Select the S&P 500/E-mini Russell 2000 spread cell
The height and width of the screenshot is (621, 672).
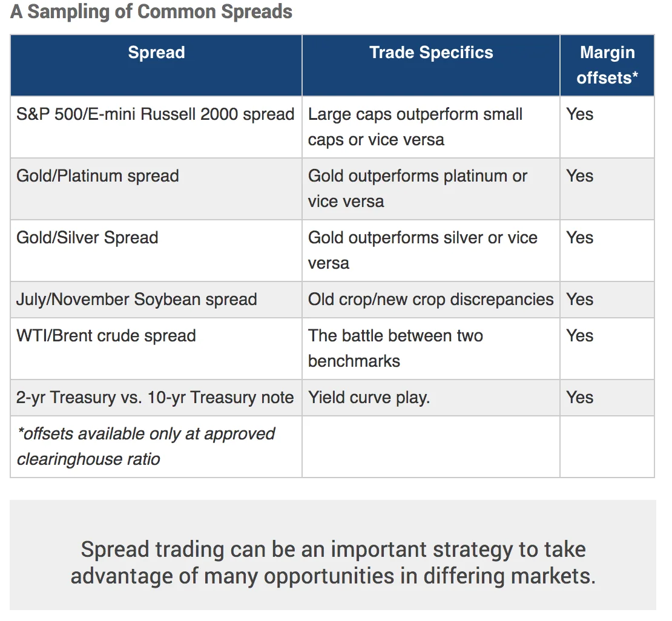(156, 114)
